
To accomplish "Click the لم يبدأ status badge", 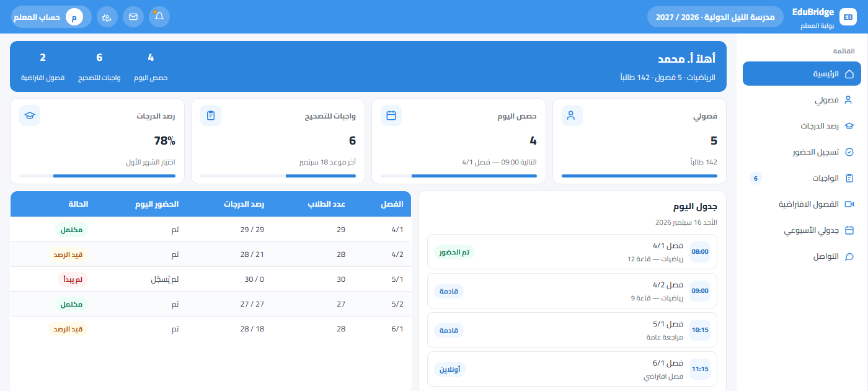I will (73, 279).
